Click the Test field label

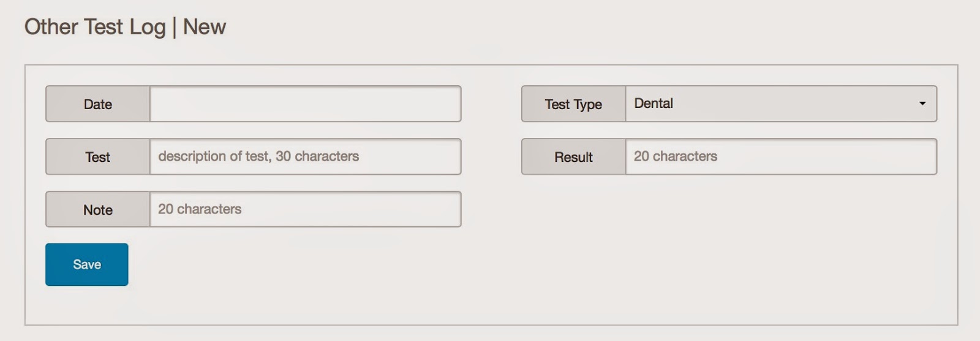pyautogui.click(x=98, y=156)
